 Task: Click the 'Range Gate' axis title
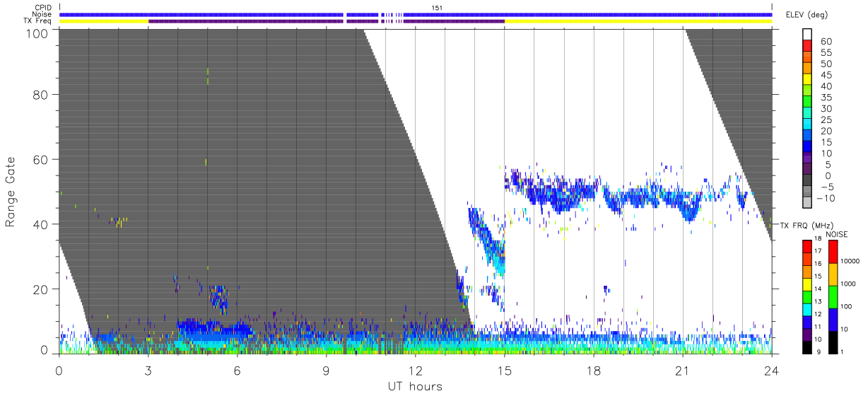(11, 192)
